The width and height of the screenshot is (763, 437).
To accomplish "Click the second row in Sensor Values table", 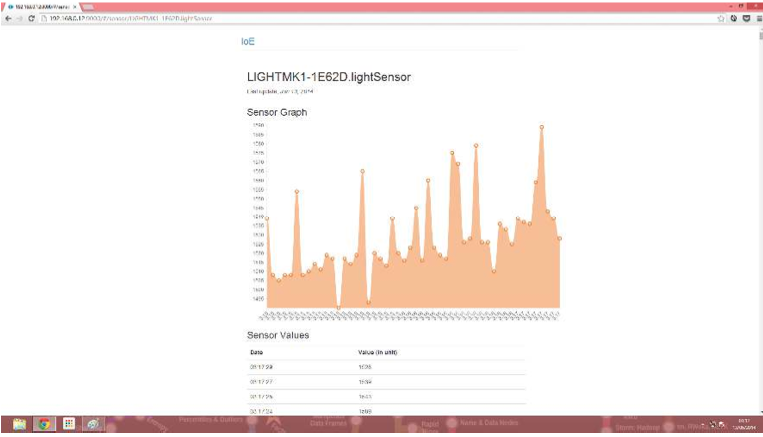I will [x=386, y=382].
